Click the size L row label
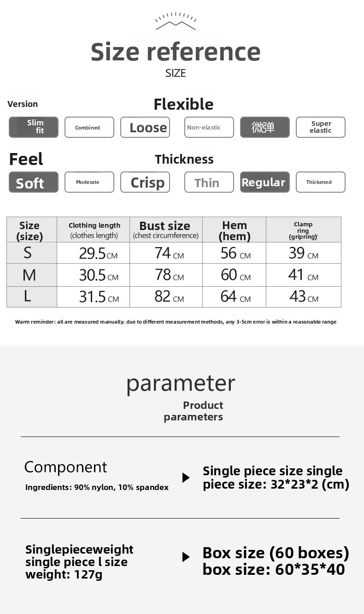Screen dimensions: 364x614 [x=28, y=296]
